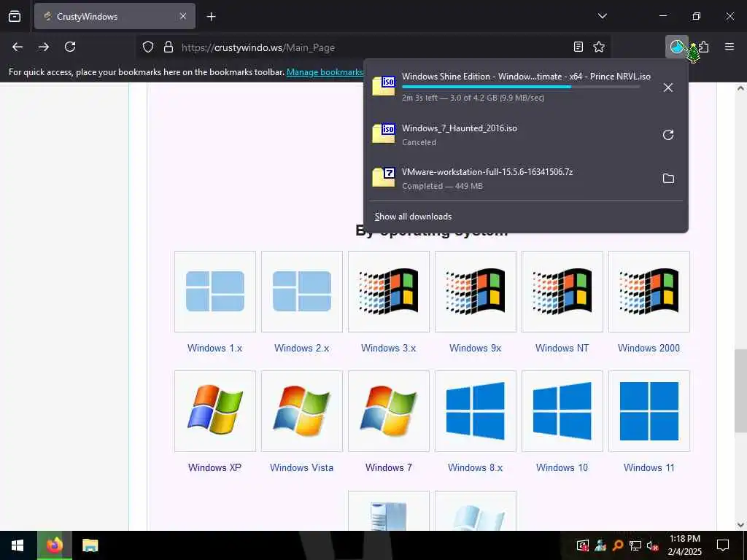Open the Windows XP logo thumbnail
747x560 pixels.
tap(215, 411)
